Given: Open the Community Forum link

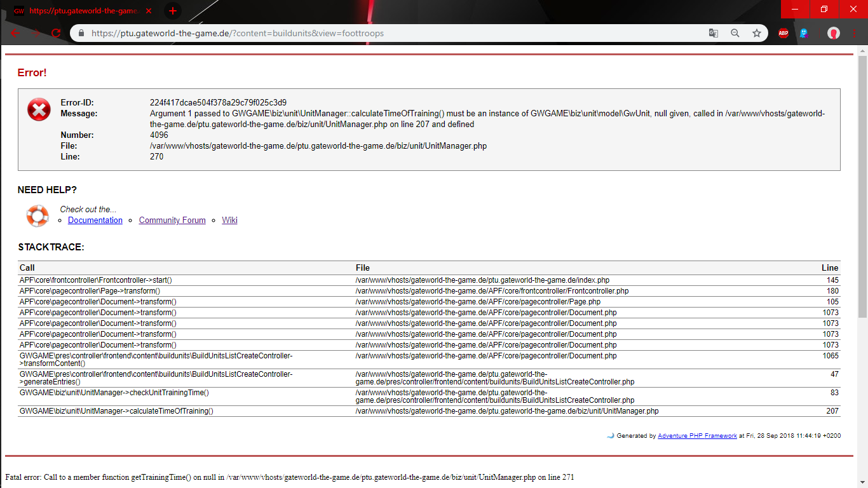Looking at the screenshot, I should click(x=172, y=220).
